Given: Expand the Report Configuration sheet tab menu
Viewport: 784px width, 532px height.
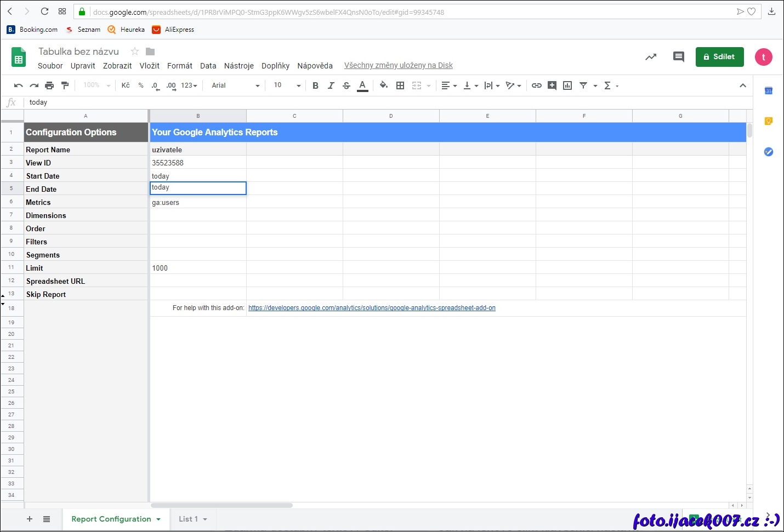Looking at the screenshot, I should pos(158,519).
